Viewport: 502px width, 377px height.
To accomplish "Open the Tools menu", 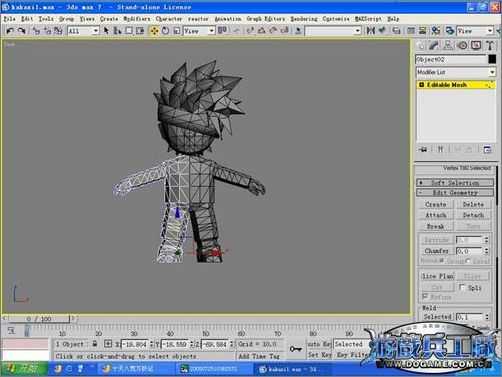I will tap(46, 19).
